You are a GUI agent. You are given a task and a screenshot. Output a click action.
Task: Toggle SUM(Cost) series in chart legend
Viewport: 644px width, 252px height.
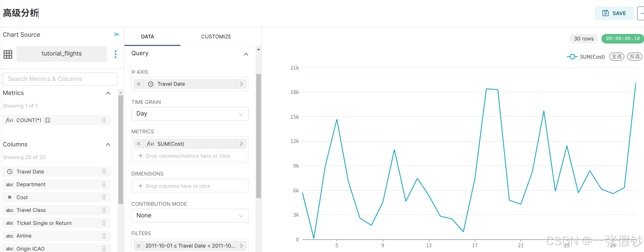click(586, 57)
